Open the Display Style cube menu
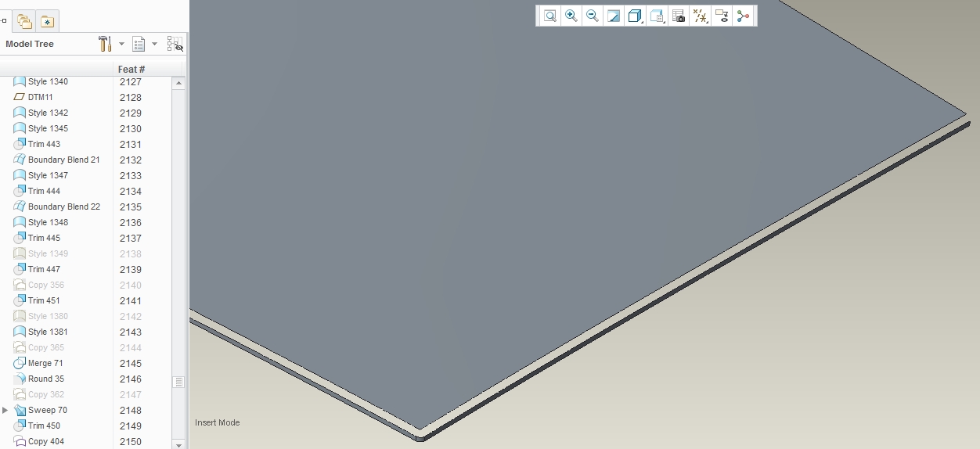This screenshot has height=449, width=980. point(636,16)
